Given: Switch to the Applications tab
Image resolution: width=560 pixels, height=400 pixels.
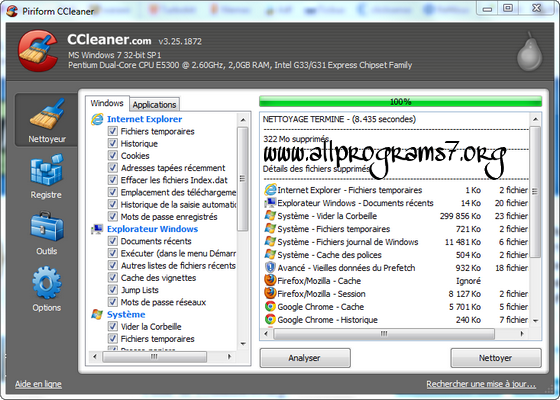Looking at the screenshot, I should pos(154,105).
